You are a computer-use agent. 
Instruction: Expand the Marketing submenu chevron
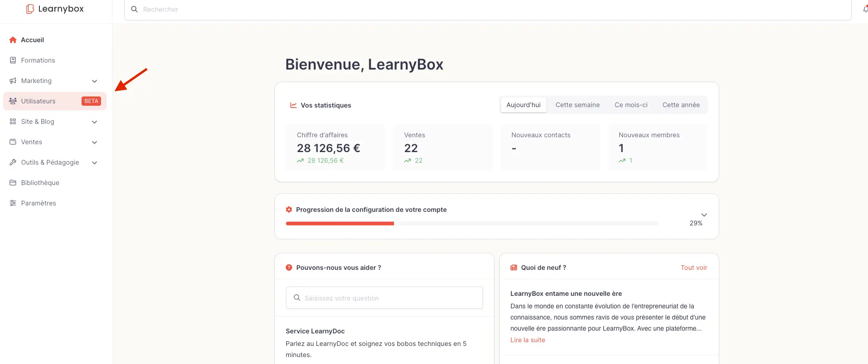point(95,81)
